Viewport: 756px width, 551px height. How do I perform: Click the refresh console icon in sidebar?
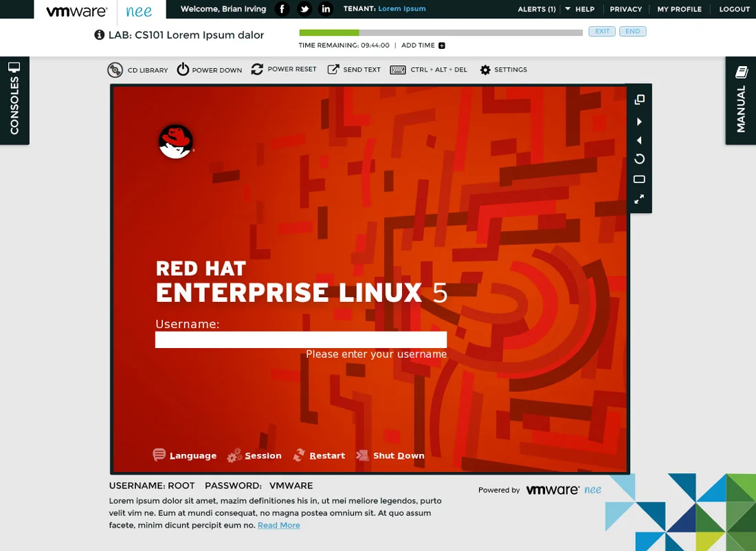click(x=639, y=159)
